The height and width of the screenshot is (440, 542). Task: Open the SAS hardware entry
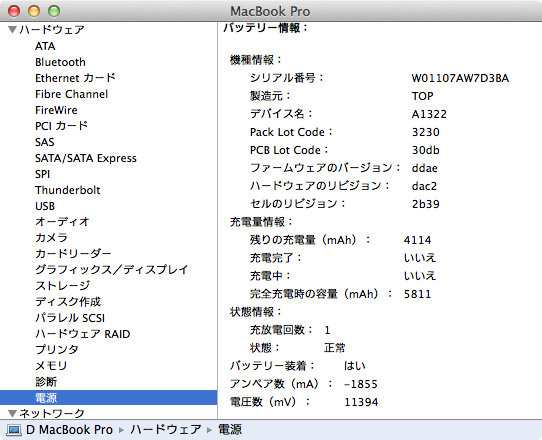tap(45, 142)
